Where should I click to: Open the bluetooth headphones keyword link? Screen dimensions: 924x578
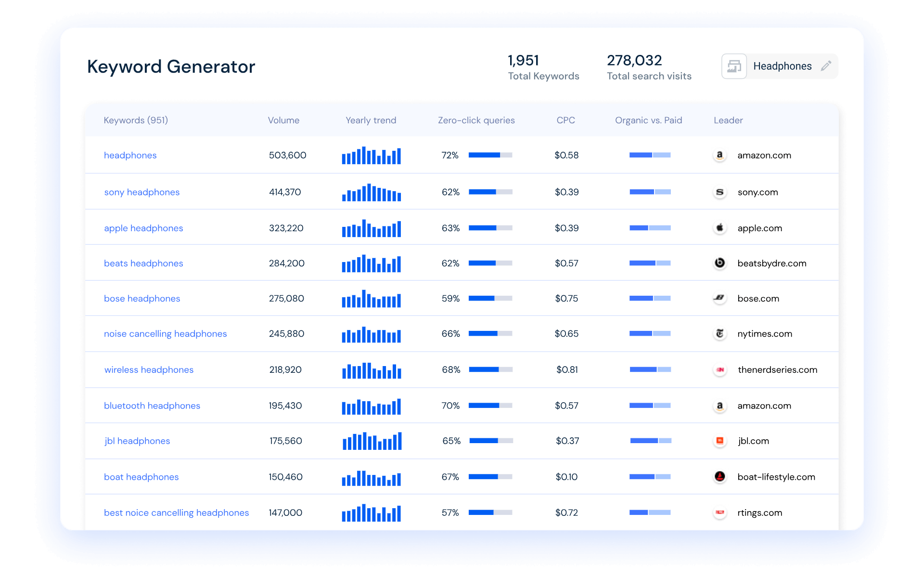click(x=152, y=406)
